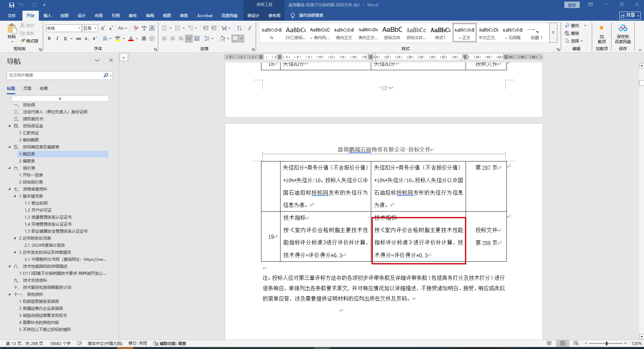Collapse the 五、投标响应表及偏差表 heading

click(x=9, y=147)
